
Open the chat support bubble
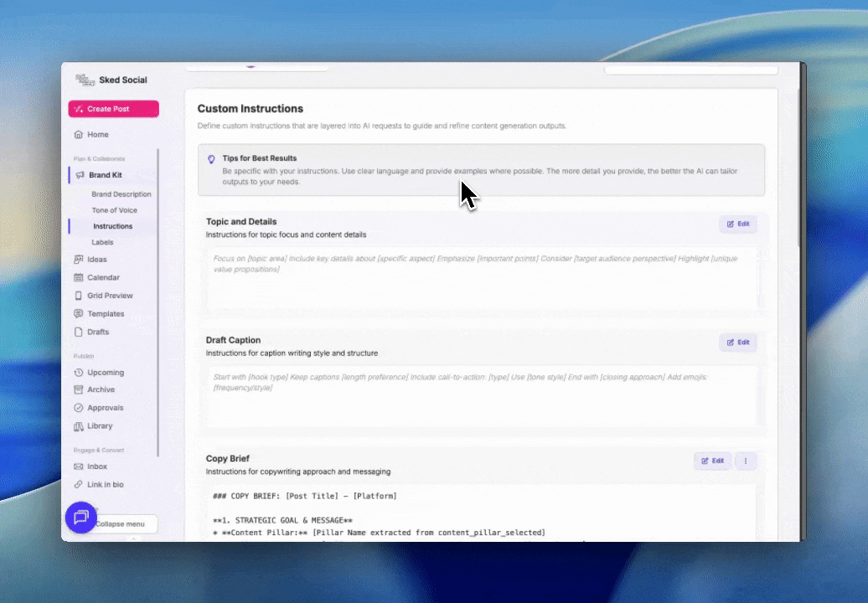(x=81, y=517)
